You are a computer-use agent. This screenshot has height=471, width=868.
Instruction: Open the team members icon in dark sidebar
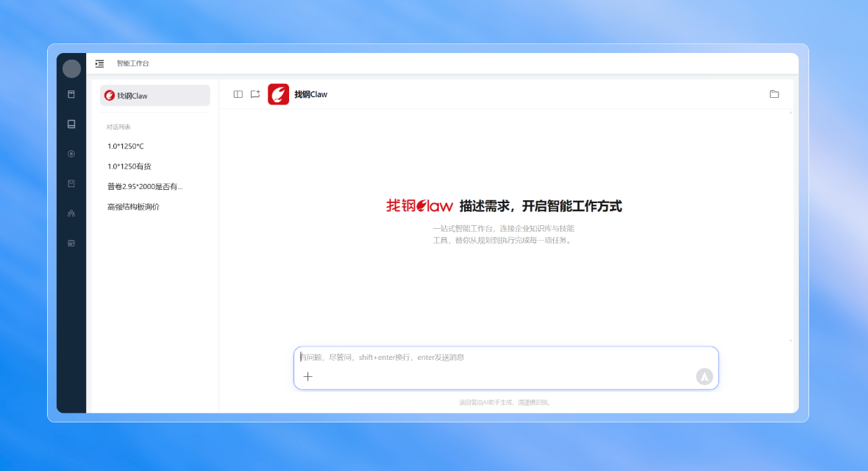71,213
